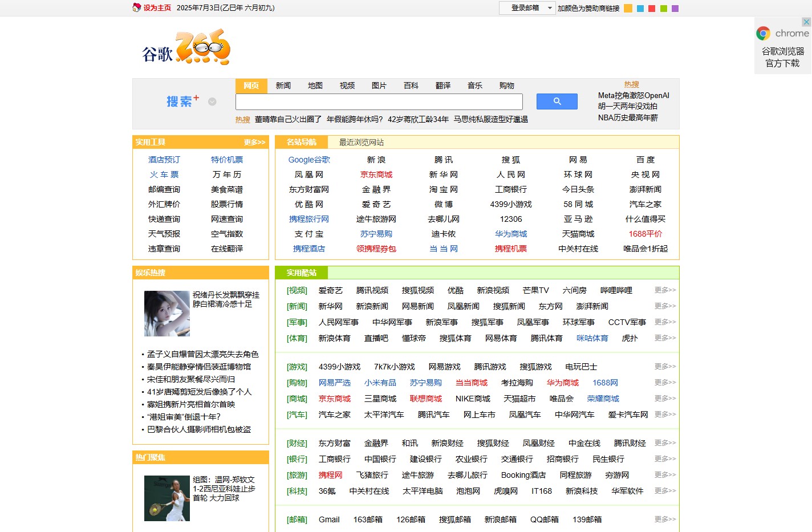
Task: Open the 酒店预订 tool link
Action: (164, 160)
